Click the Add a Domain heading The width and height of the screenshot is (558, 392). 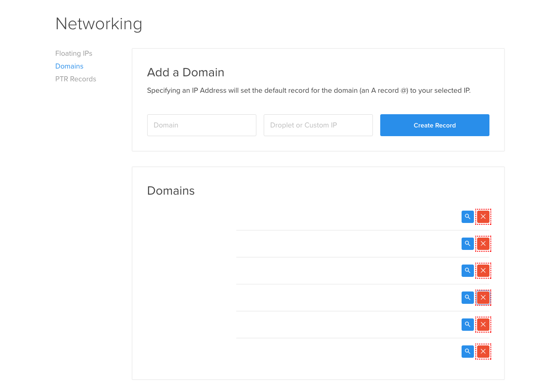[x=186, y=72]
